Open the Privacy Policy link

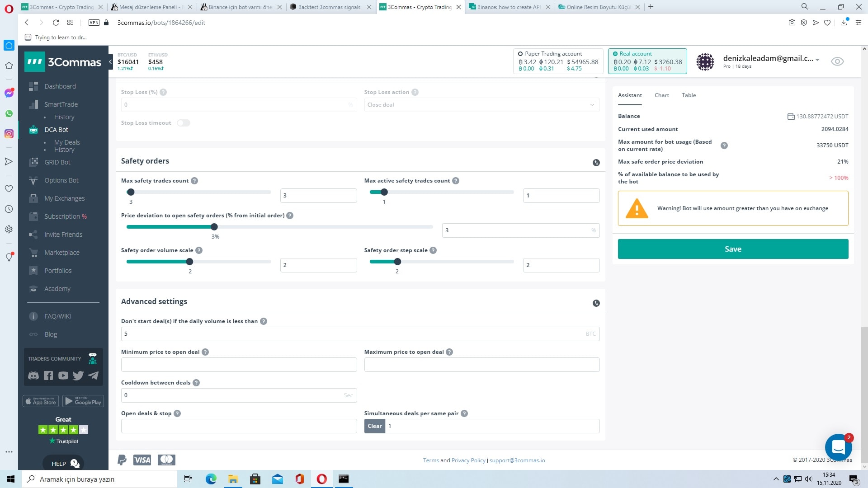tap(468, 460)
